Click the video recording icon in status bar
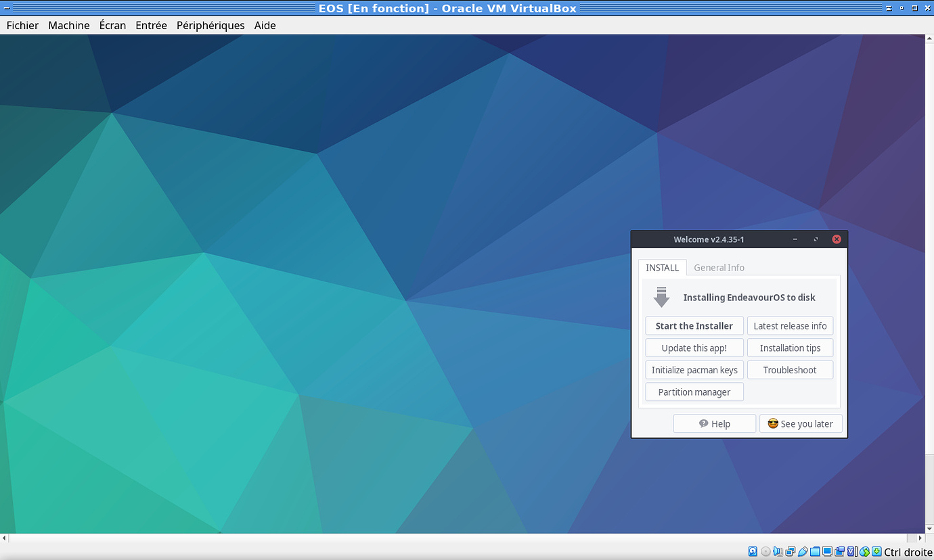 840,552
